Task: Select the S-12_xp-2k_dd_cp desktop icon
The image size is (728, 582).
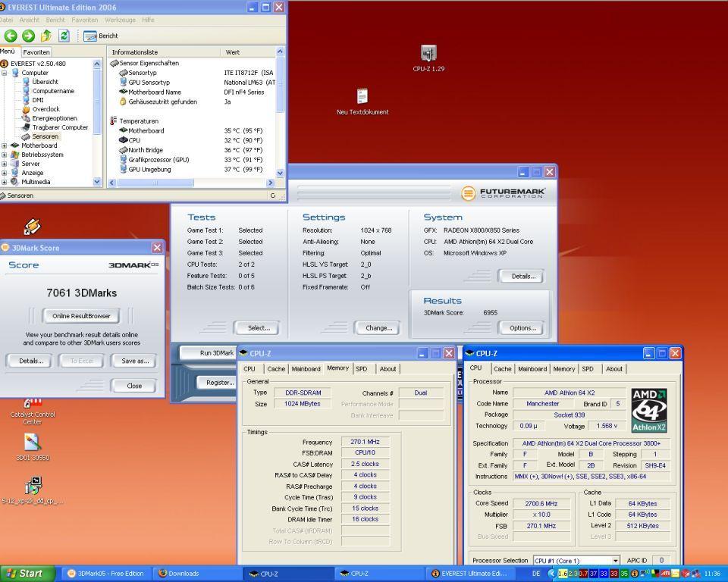Action: (x=33, y=490)
